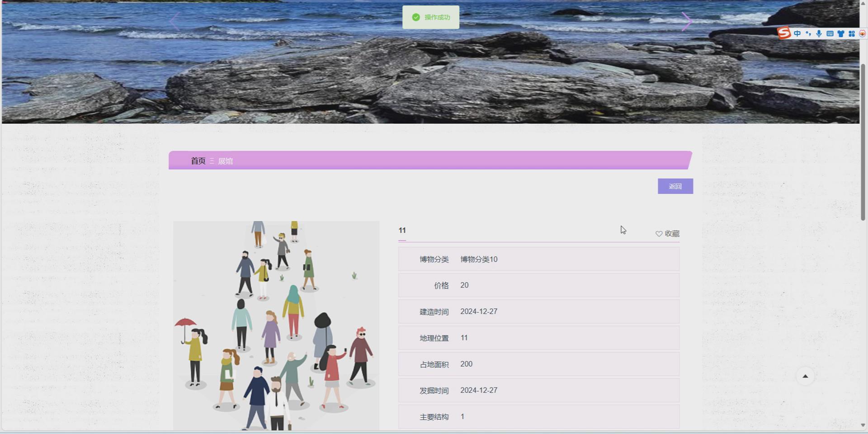
Task: Click the scrollbar down arrow
Action: click(863, 425)
